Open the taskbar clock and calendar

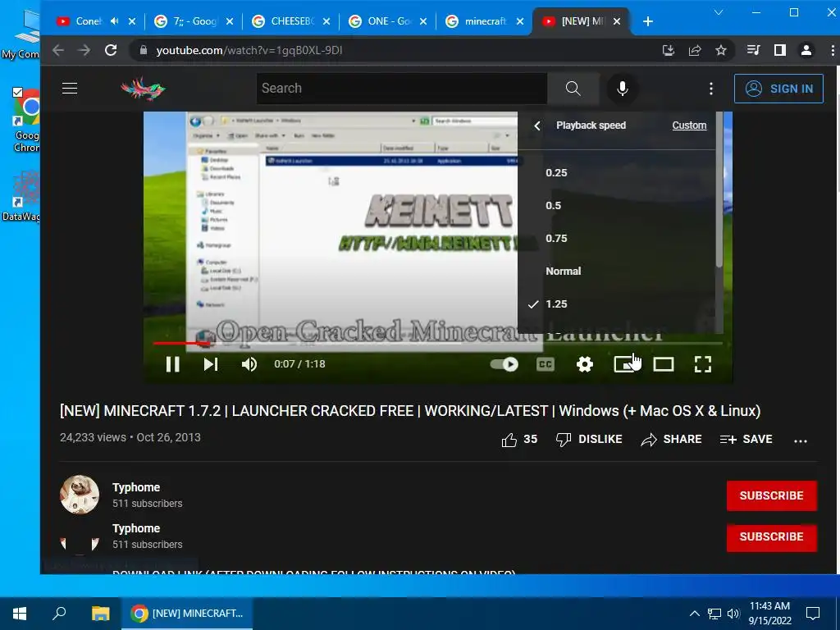coord(769,614)
